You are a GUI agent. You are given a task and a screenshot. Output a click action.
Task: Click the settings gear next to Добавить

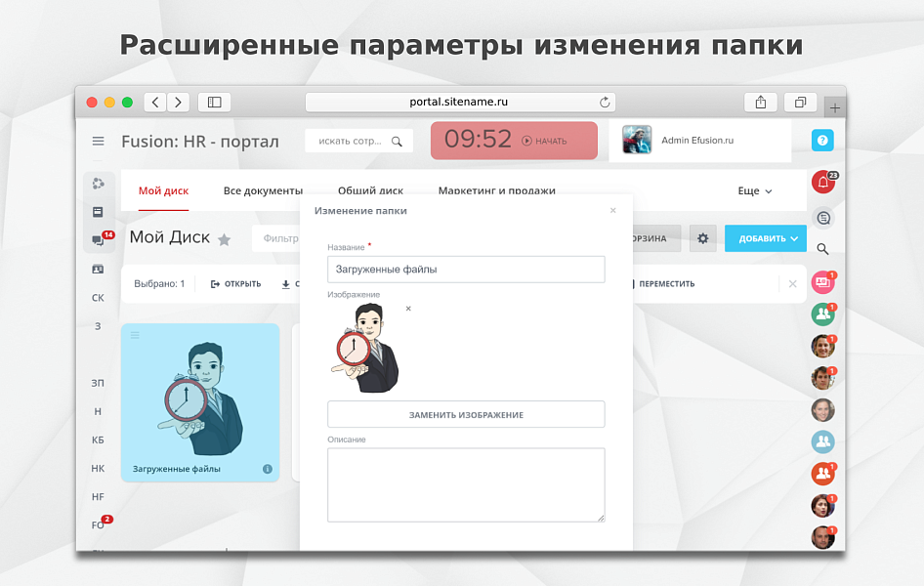[703, 238]
